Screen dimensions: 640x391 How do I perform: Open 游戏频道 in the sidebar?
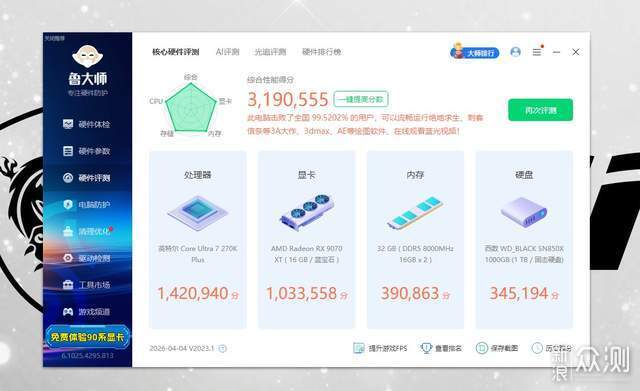tap(87, 312)
